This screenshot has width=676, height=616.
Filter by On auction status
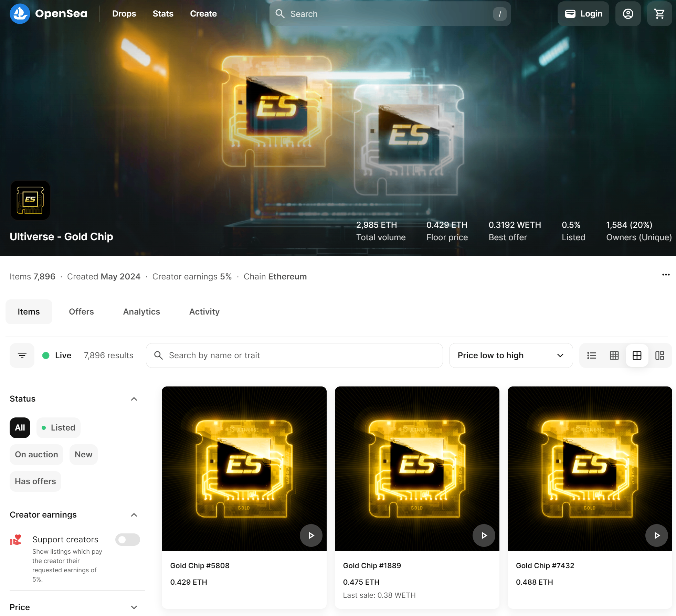pyautogui.click(x=36, y=455)
